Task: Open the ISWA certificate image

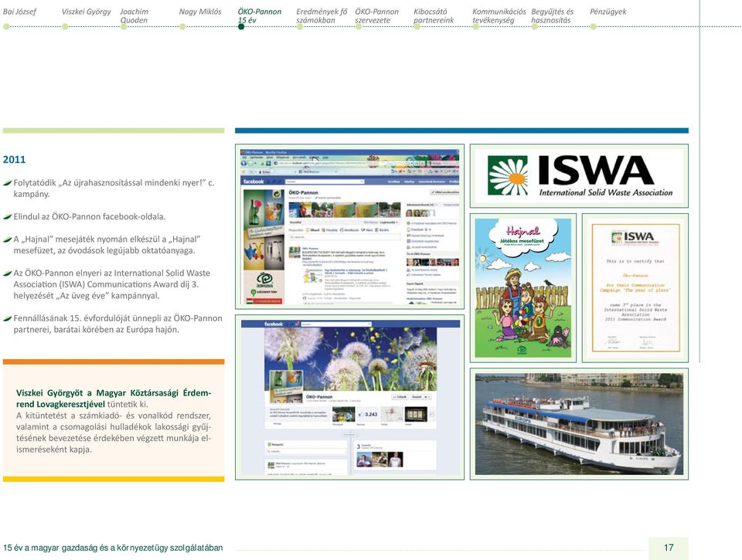Action: pyautogui.click(x=635, y=288)
